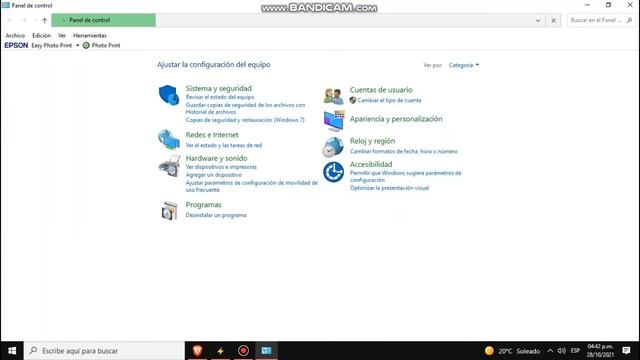The width and height of the screenshot is (640, 360).
Task: Click the Escribe aquí para buscar taskbar box
Action: pyautogui.click(x=104, y=351)
